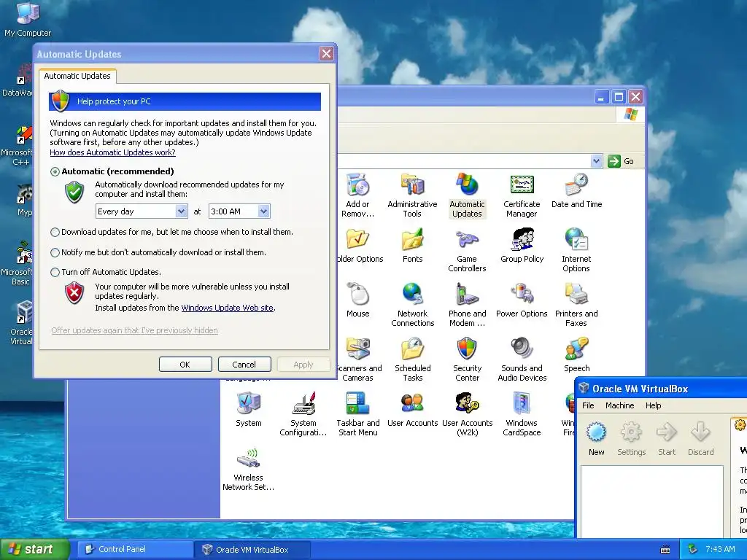Image resolution: width=747 pixels, height=560 pixels.
Task: Open Windows CardSpace
Action: click(522, 414)
